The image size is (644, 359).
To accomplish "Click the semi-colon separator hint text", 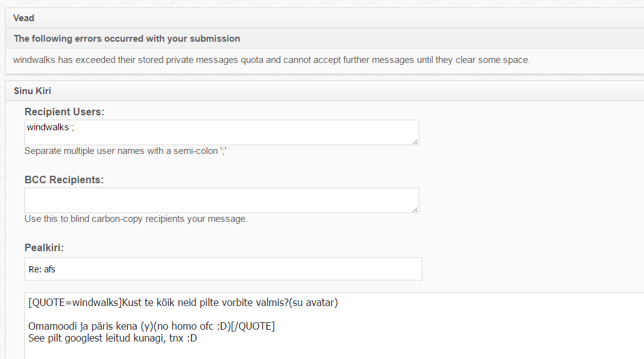I will [125, 151].
